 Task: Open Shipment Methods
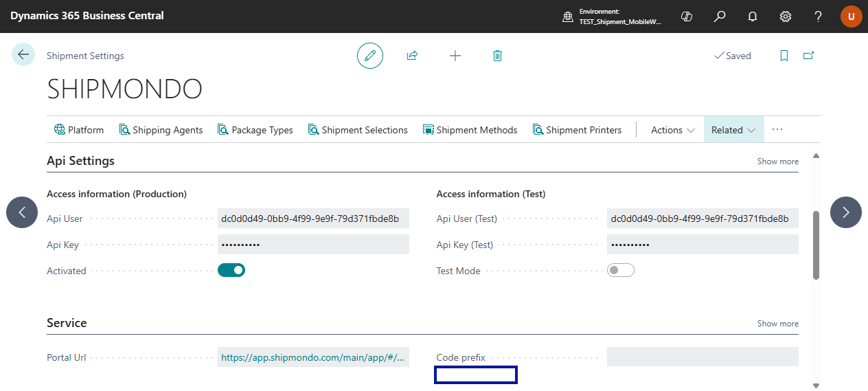(x=470, y=130)
